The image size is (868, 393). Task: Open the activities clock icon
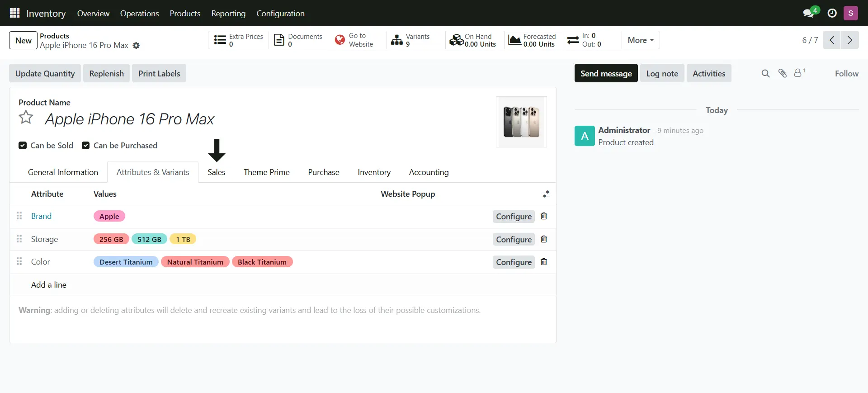click(832, 13)
